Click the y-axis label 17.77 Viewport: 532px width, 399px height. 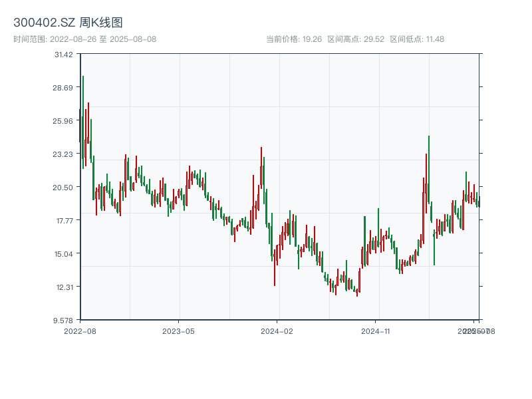[65, 221]
